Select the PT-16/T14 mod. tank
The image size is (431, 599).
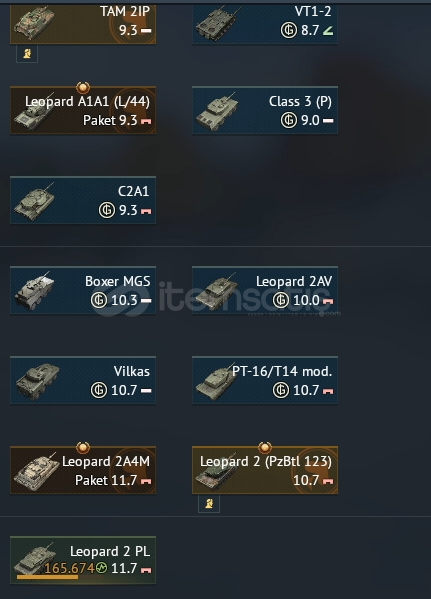click(x=265, y=380)
